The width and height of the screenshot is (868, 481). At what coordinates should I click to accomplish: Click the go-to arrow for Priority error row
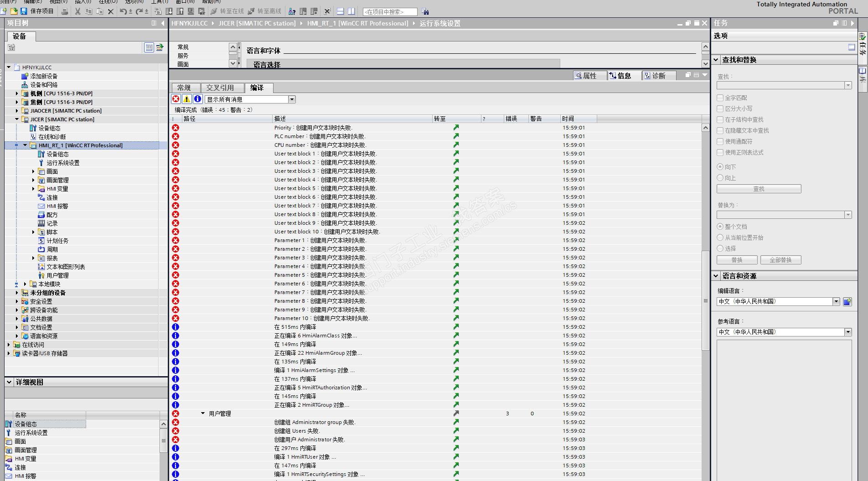pos(456,128)
